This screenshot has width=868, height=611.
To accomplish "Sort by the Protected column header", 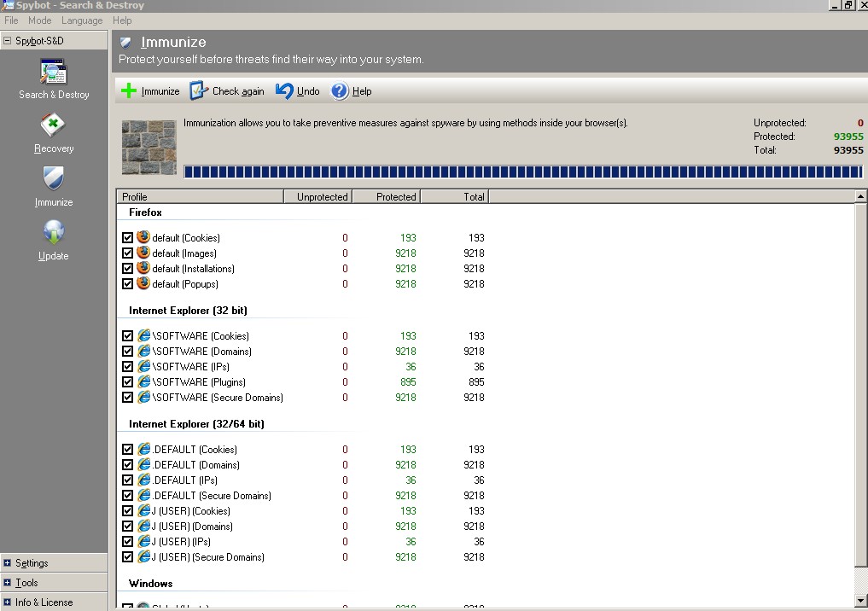I will point(387,196).
